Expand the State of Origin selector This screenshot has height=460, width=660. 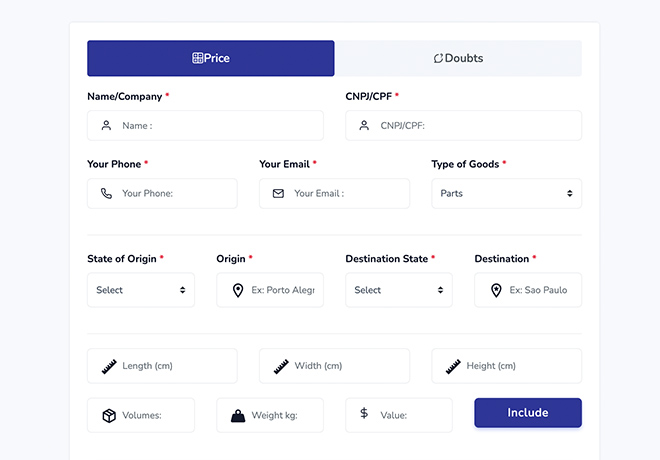pos(141,290)
